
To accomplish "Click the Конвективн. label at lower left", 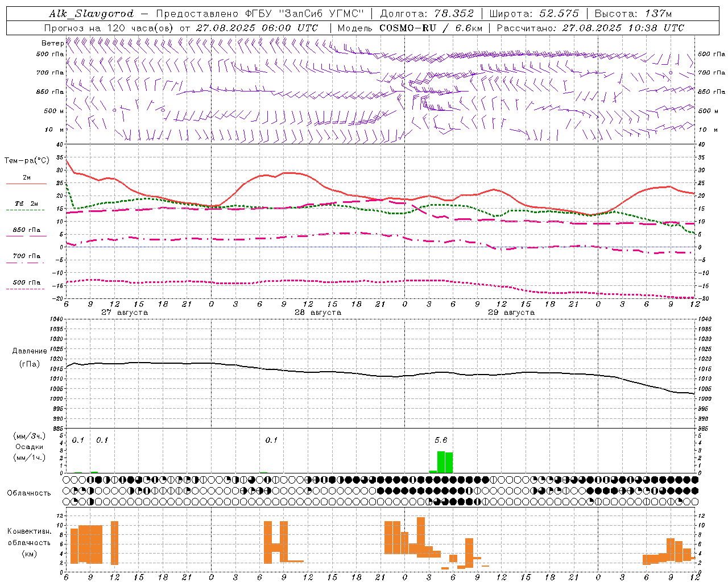I will click(x=29, y=531).
